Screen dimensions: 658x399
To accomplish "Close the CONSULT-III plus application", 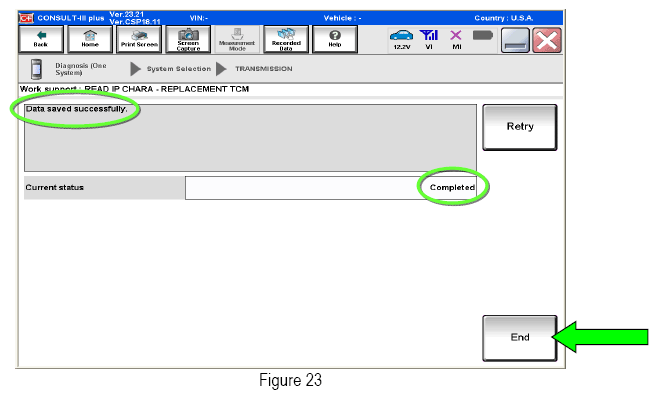I will 547,40.
